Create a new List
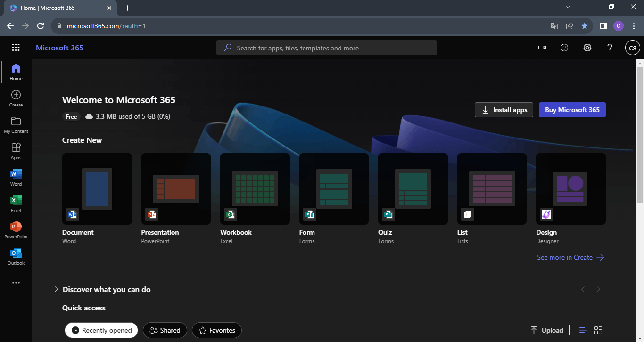644x342 pixels. point(492,188)
